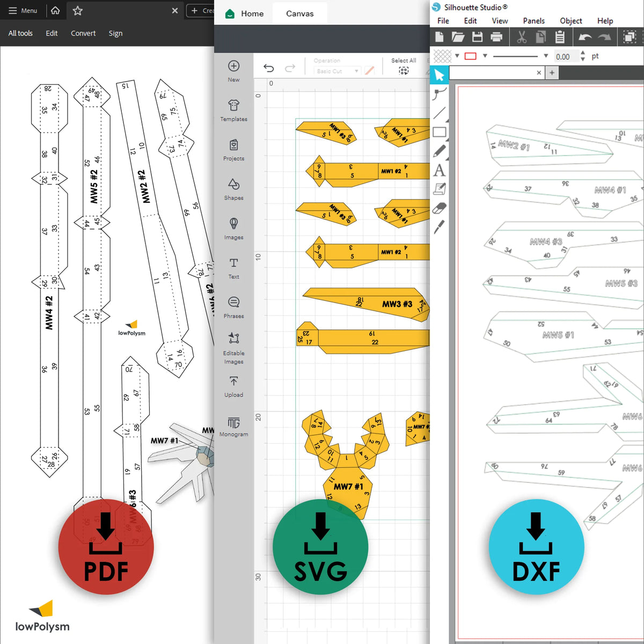The width and height of the screenshot is (644, 644).
Task: Open the Object menu in Silhouette Studio
Action: pos(570,21)
